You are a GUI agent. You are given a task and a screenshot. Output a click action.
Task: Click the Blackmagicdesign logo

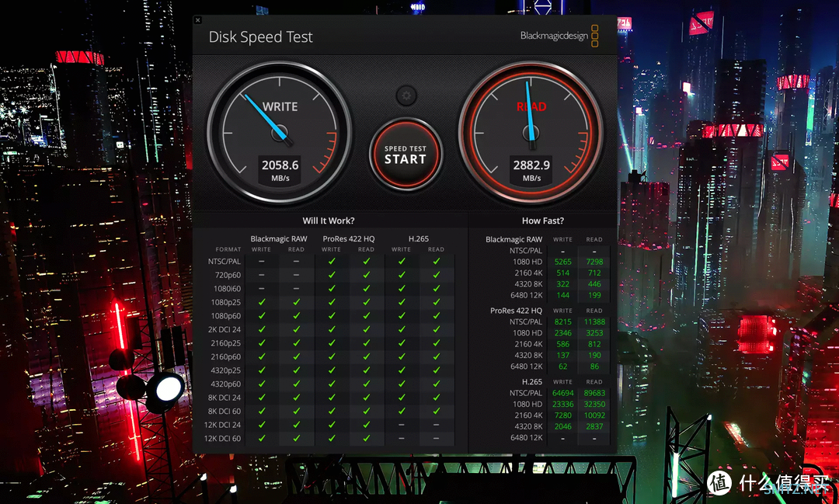click(559, 36)
